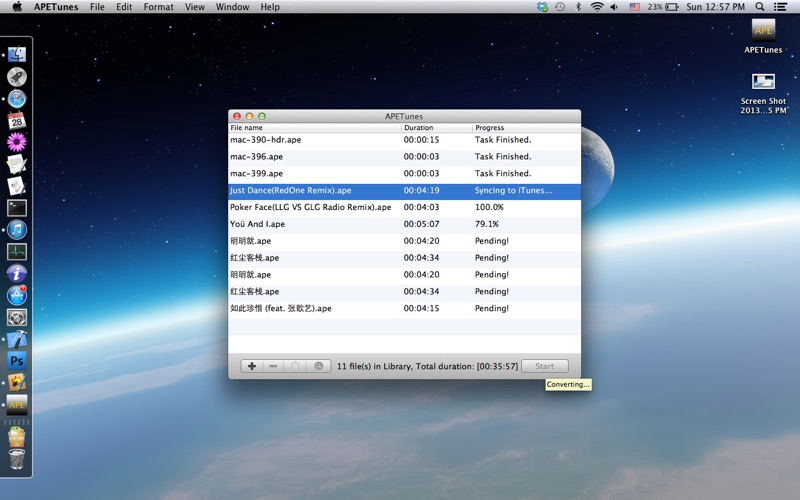Click the 100.0% progress cell
The image size is (800, 500).
click(489, 207)
